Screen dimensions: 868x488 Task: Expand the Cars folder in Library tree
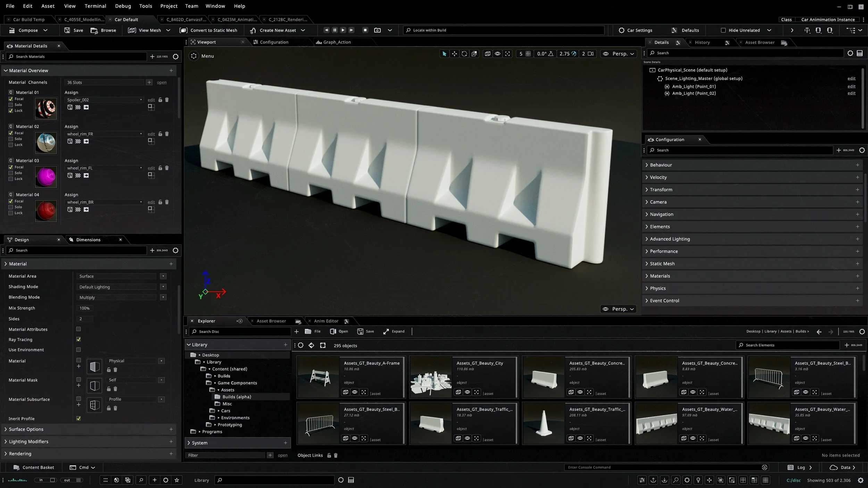tap(218, 411)
